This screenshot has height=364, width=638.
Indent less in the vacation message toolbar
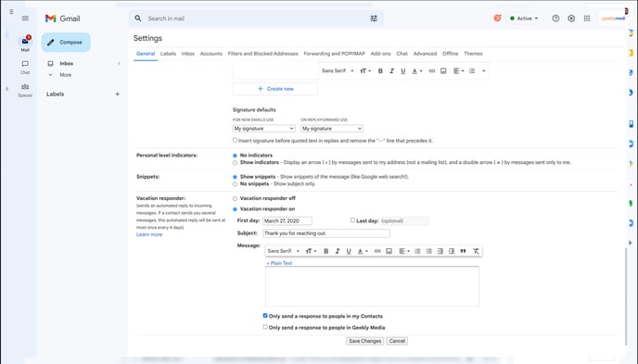pyautogui.click(x=440, y=251)
